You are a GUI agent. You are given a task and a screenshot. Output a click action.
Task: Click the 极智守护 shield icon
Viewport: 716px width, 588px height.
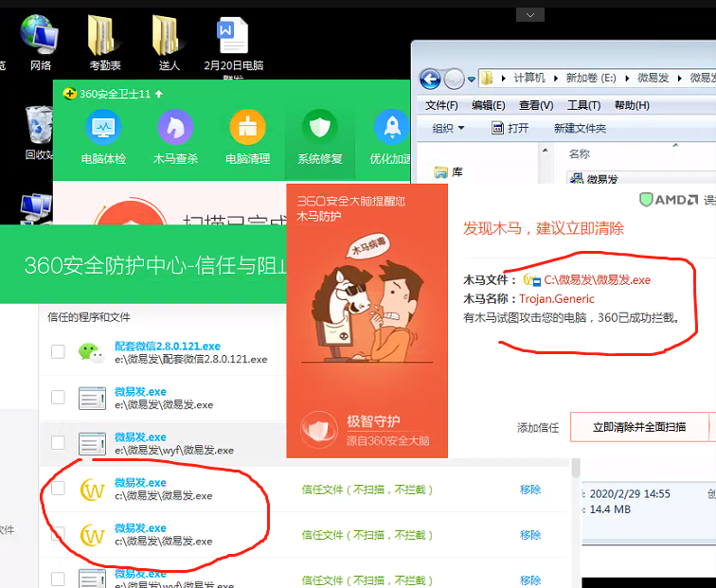tap(319, 428)
